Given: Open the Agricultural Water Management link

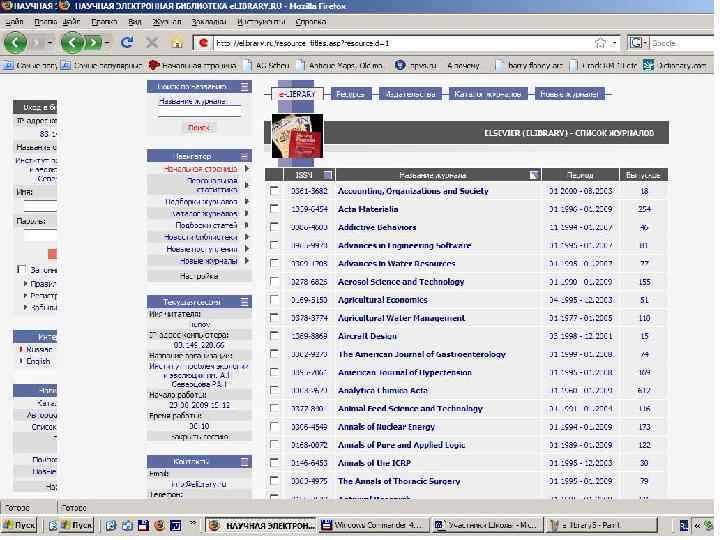Looking at the screenshot, I should coord(401,318).
